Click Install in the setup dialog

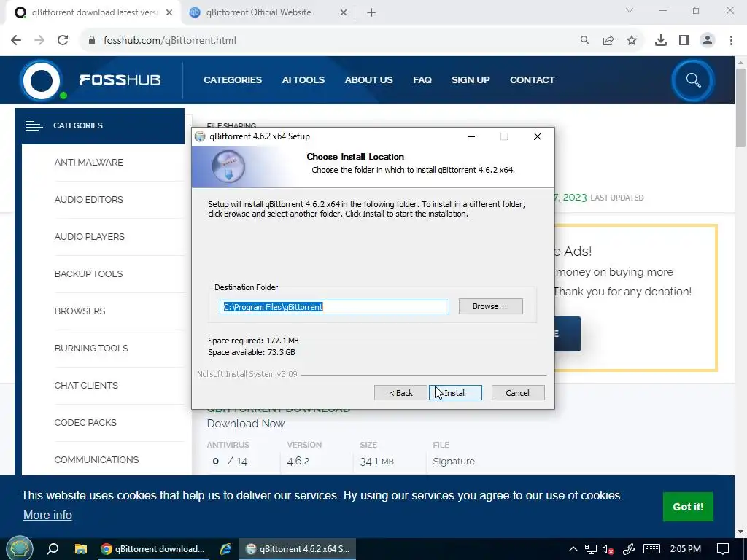(455, 393)
